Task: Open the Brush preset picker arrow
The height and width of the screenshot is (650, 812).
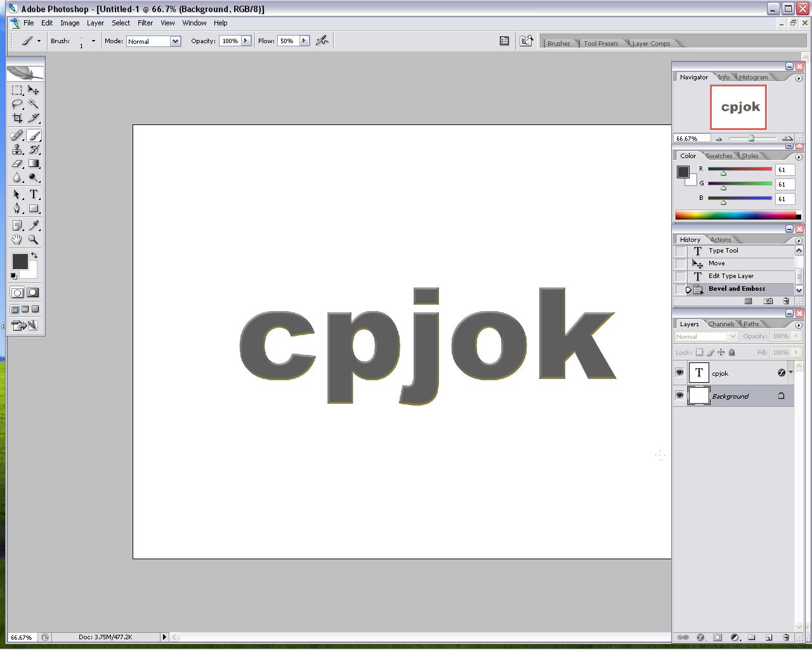Action: tap(93, 41)
